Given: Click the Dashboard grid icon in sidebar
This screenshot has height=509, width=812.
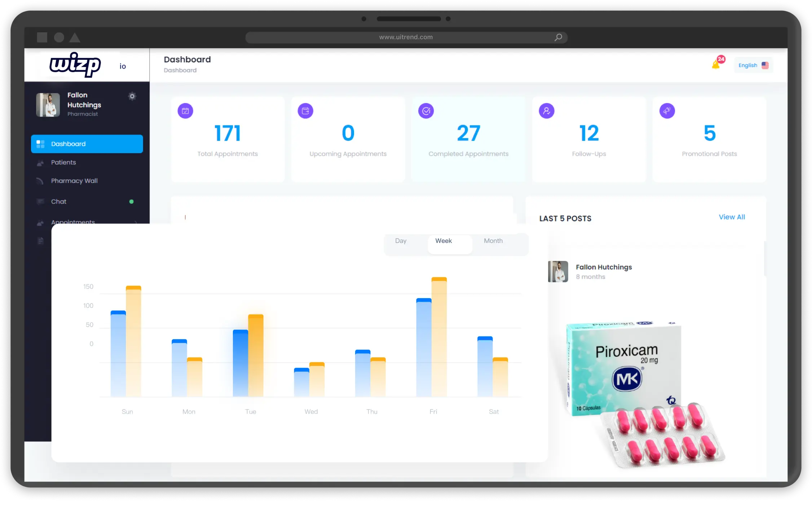Looking at the screenshot, I should point(40,144).
